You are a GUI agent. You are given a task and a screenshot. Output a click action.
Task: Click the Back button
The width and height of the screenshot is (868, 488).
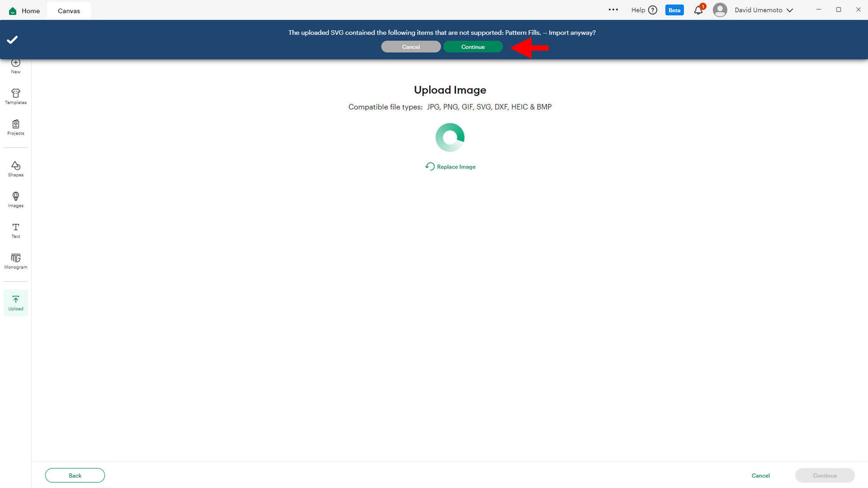[x=75, y=475]
